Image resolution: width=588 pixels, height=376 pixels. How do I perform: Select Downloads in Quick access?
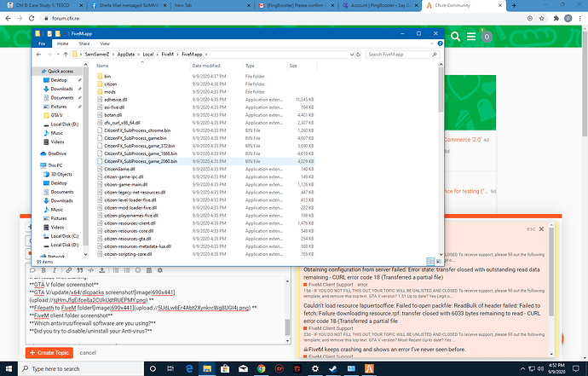pos(61,88)
